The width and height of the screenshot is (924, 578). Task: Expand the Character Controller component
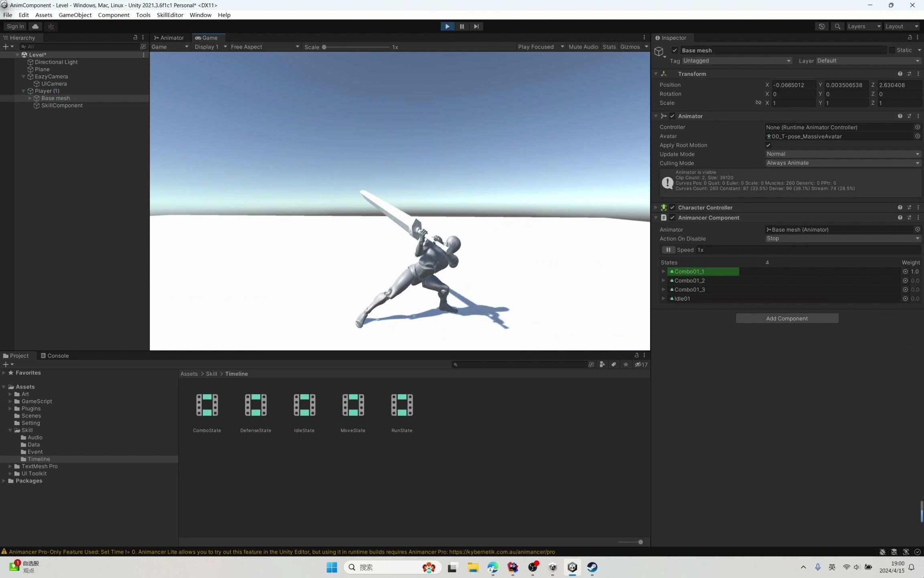click(x=656, y=208)
